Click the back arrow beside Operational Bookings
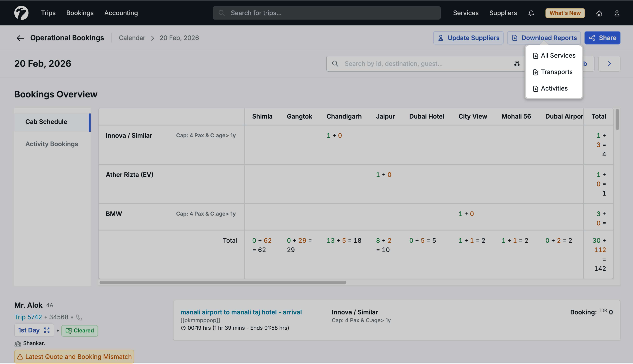The width and height of the screenshot is (633, 364). click(20, 38)
